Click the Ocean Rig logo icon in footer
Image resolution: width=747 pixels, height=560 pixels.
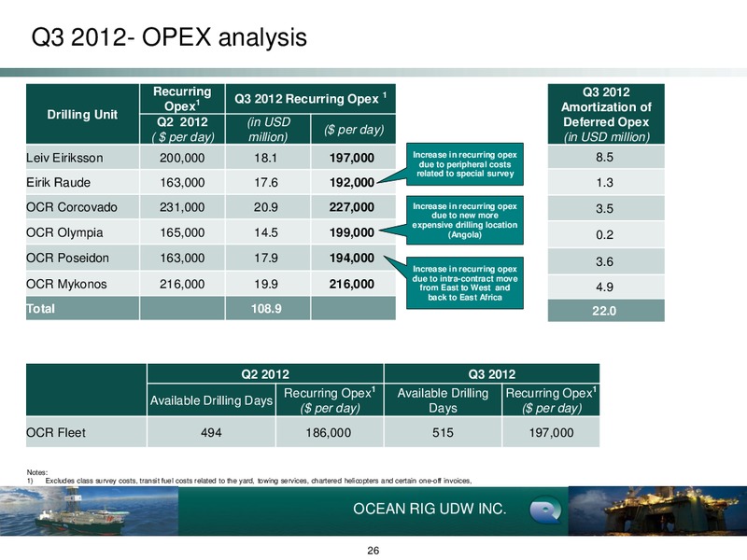click(x=545, y=510)
